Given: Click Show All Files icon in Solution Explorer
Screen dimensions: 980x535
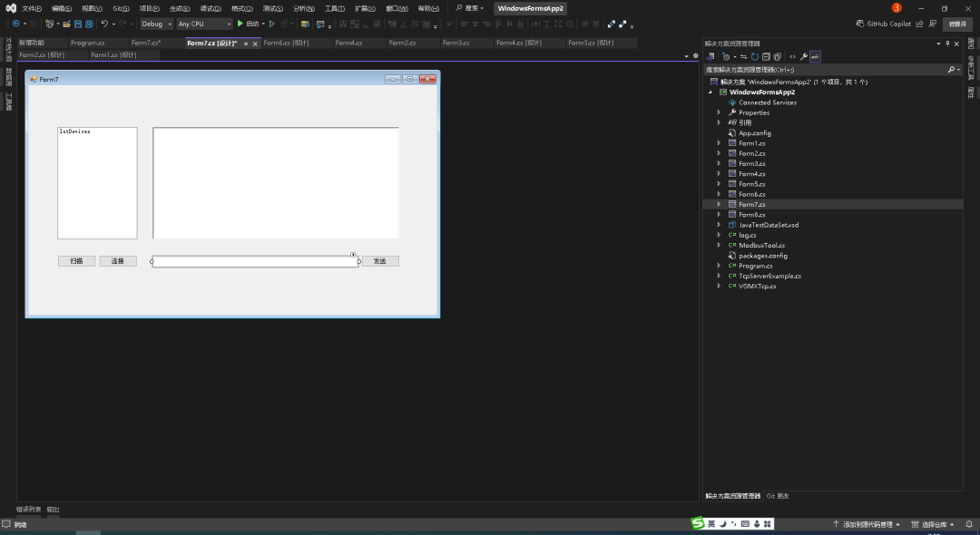Looking at the screenshot, I should click(778, 56).
